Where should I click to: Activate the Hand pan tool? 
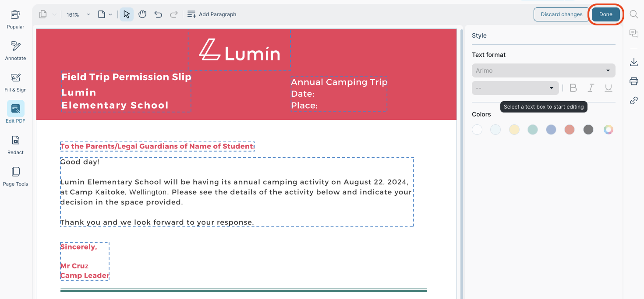(142, 14)
